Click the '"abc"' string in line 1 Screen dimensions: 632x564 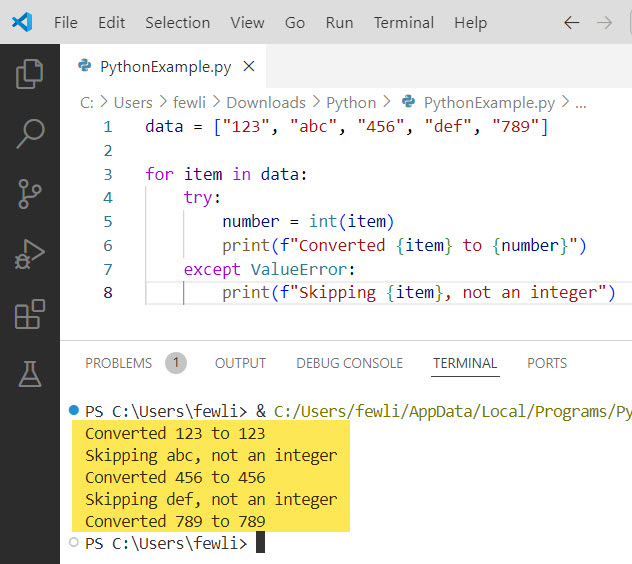coord(313,127)
